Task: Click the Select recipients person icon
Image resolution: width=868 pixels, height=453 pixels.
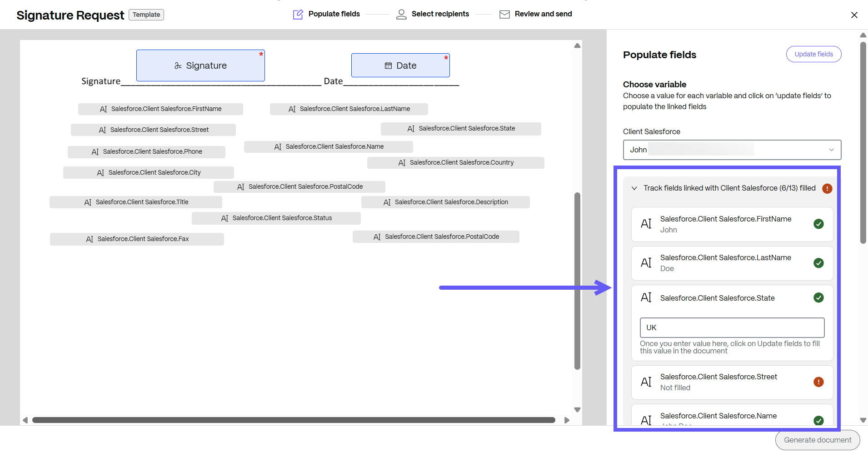Action: click(x=401, y=15)
